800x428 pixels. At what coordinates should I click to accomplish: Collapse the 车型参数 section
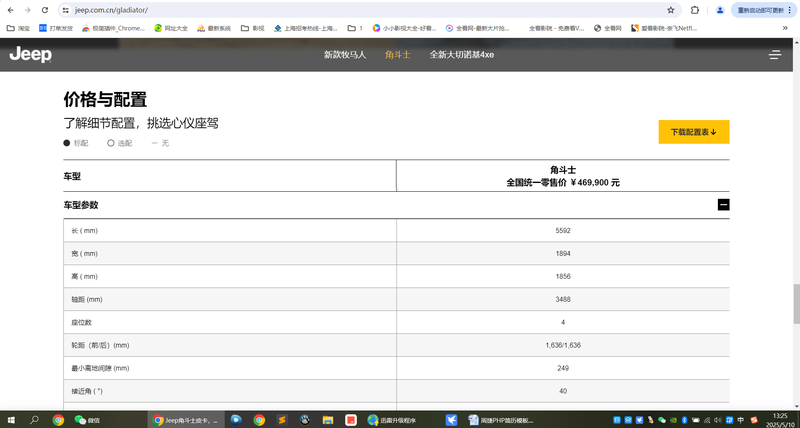[x=723, y=205]
